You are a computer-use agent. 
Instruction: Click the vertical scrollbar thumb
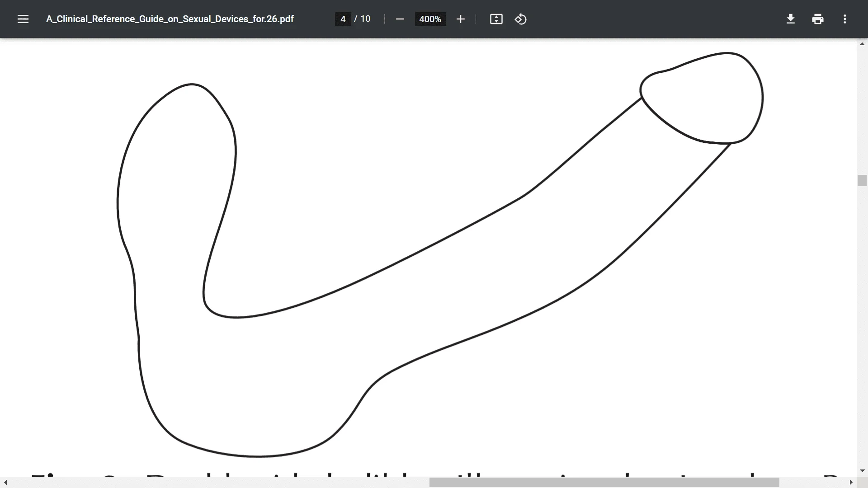(862, 180)
